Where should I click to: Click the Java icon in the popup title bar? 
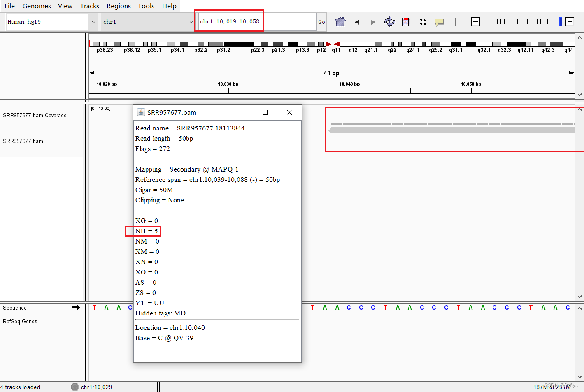point(141,112)
